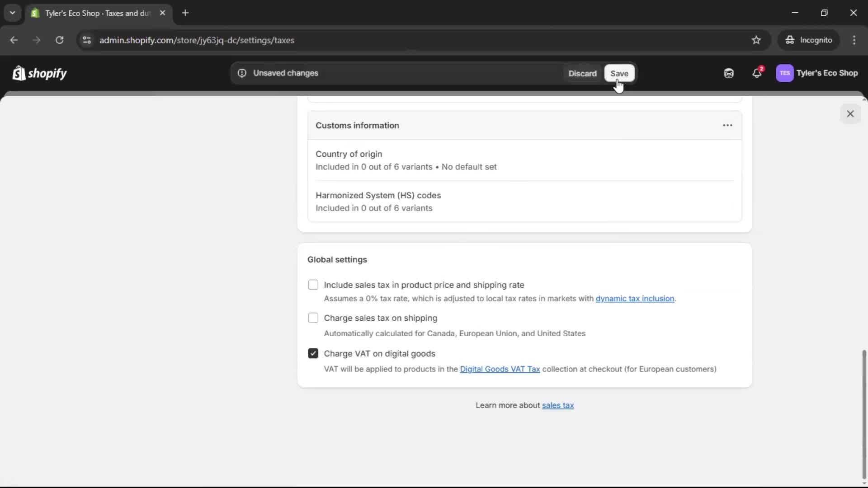Close the settings panel overlay
Screen dimensions: 868x488
[850, 113]
